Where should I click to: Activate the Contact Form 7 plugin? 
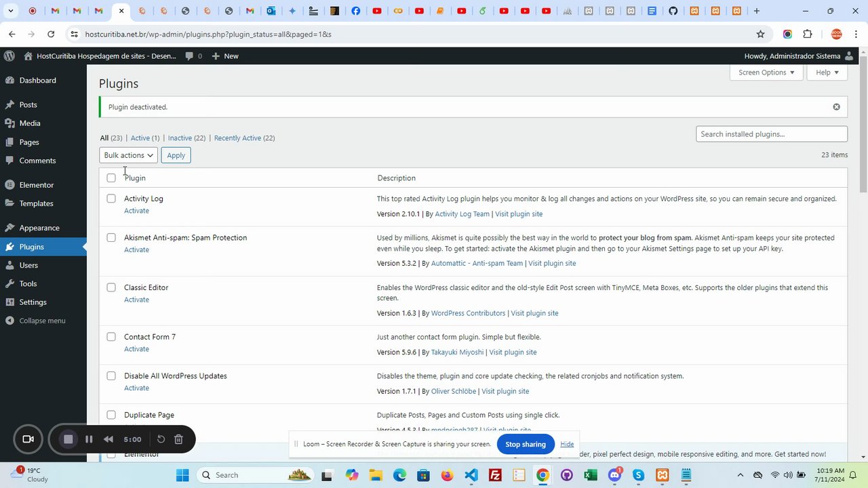pyautogui.click(x=136, y=349)
